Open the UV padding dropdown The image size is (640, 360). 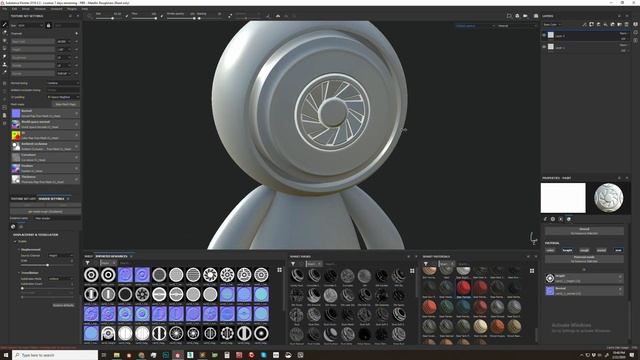63,97
